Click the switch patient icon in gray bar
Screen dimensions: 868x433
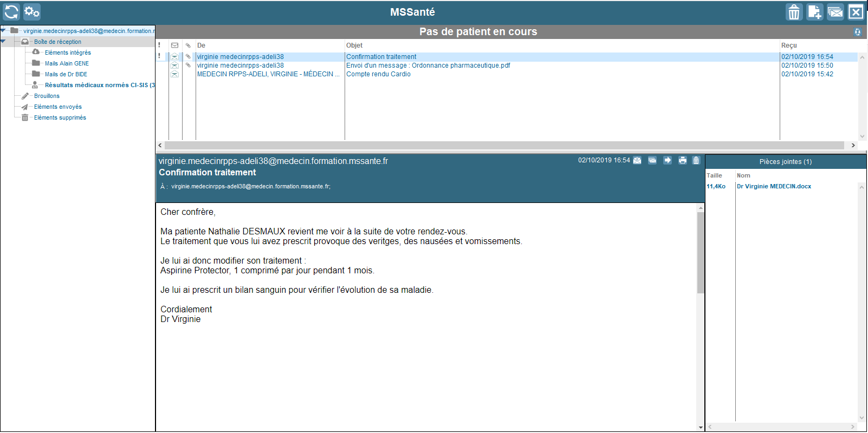coord(857,32)
